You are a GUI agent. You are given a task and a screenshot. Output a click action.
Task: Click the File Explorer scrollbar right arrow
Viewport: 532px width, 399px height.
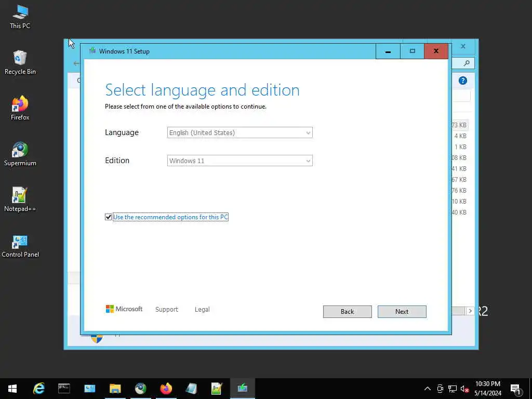[x=470, y=311]
